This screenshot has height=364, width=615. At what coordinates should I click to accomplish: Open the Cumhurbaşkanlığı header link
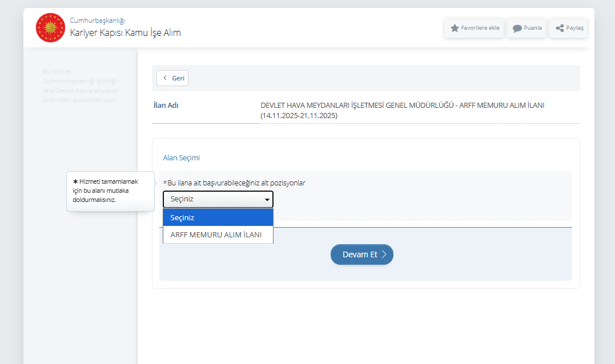pyautogui.click(x=97, y=21)
